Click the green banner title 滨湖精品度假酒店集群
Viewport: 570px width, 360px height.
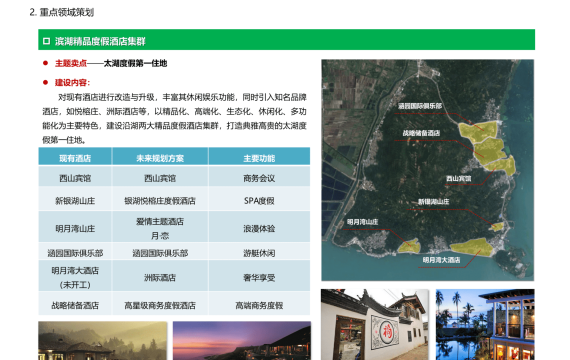[x=100, y=41]
